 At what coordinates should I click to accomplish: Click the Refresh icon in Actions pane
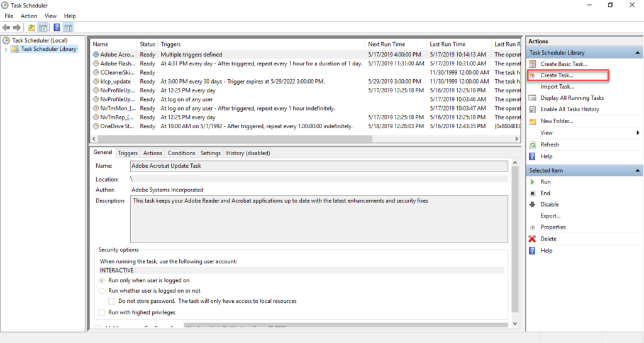tap(533, 144)
